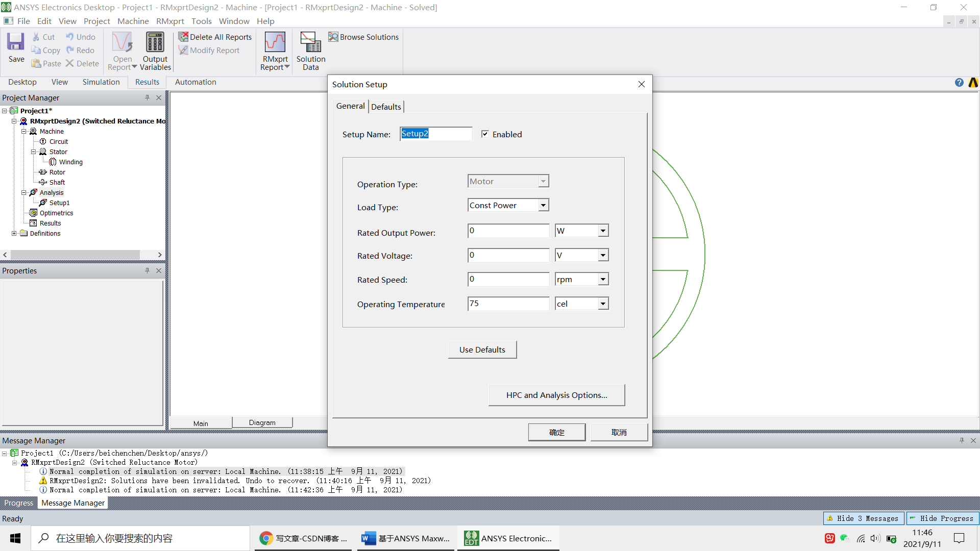The image size is (980, 551).
Task: View Solution Data
Action: pyautogui.click(x=310, y=51)
